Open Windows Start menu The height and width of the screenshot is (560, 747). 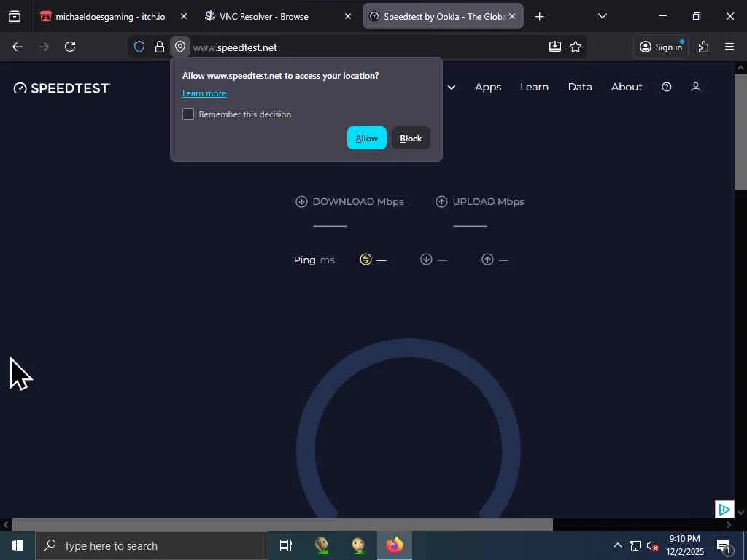point(18,545)
